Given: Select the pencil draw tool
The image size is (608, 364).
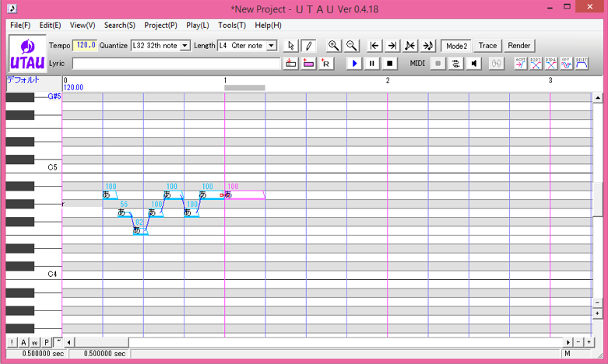Looking at the screenshot, I should pos(308,46).
